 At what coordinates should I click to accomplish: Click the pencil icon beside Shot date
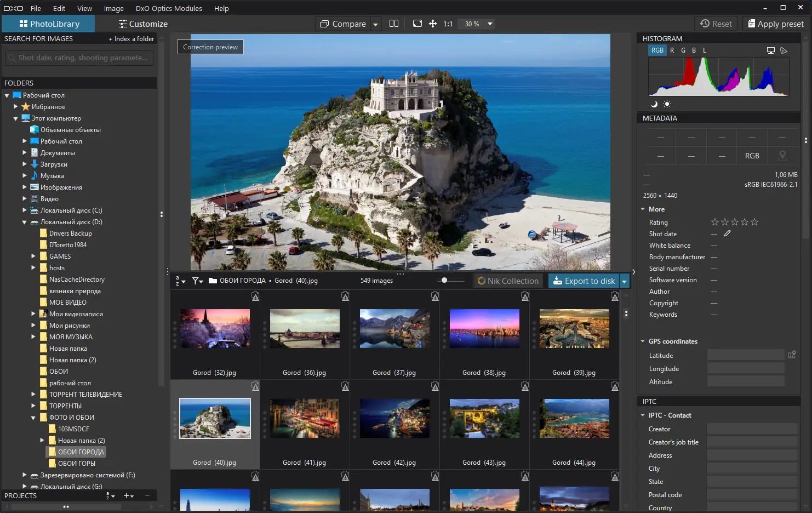tap(728, 233)
